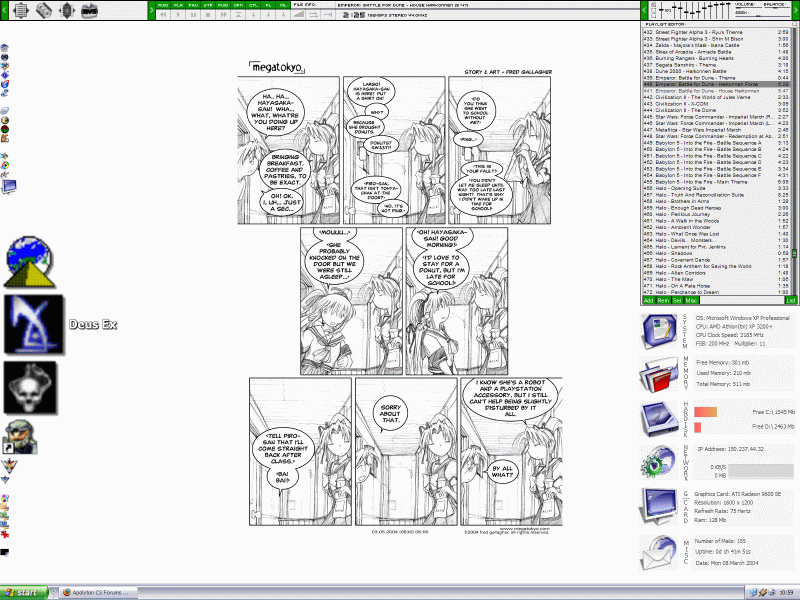Open the Misc playlist menu button
Image resolution: width=800 pixels, height=600 pixels.
click(691, 300)
